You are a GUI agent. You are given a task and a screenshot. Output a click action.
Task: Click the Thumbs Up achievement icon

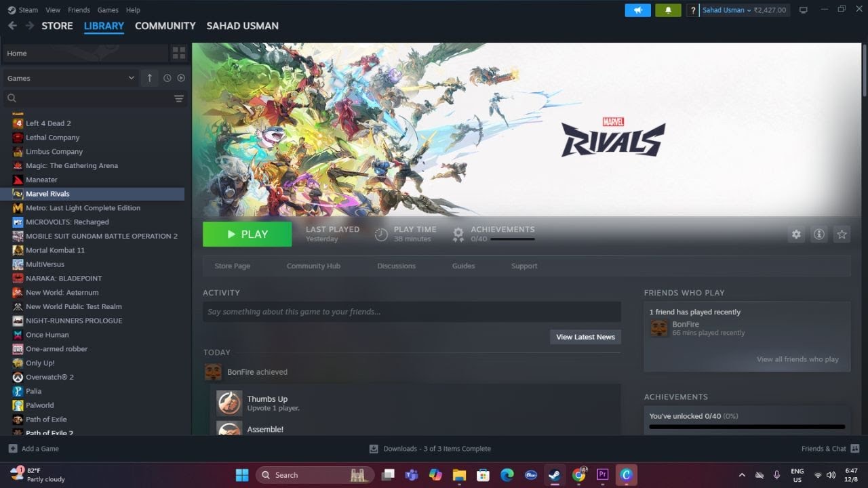pyautogui.click(x=229, y=403)
